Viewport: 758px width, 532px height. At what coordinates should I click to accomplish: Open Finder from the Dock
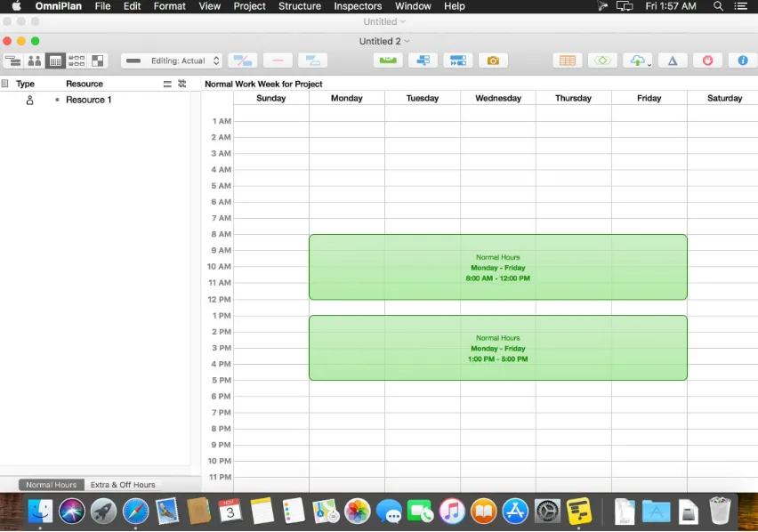(40, 512)
